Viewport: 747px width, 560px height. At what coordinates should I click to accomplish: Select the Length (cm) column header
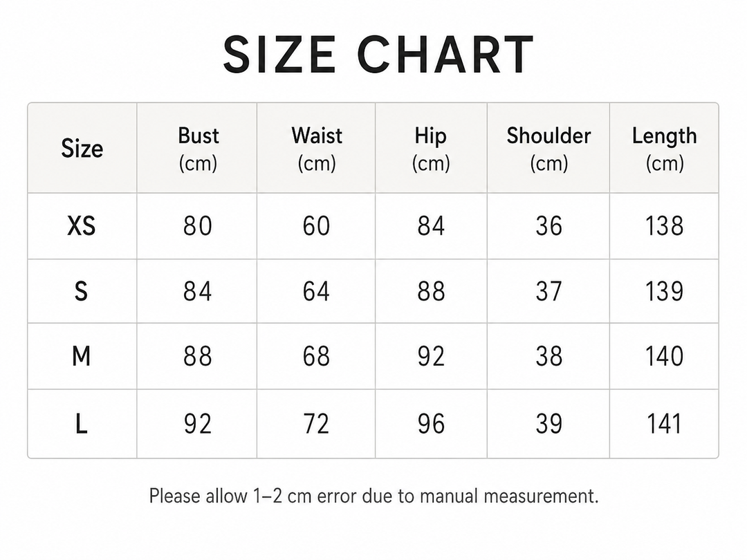point(665,149)
